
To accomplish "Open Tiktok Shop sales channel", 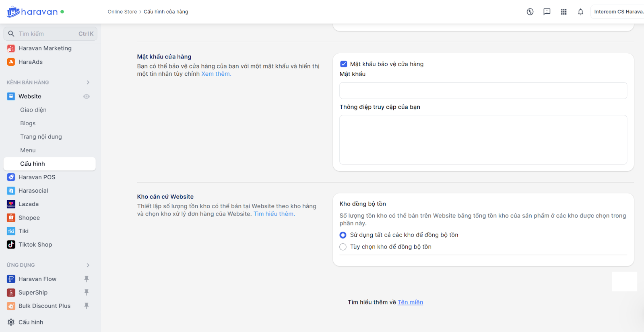I will (35, 245).
